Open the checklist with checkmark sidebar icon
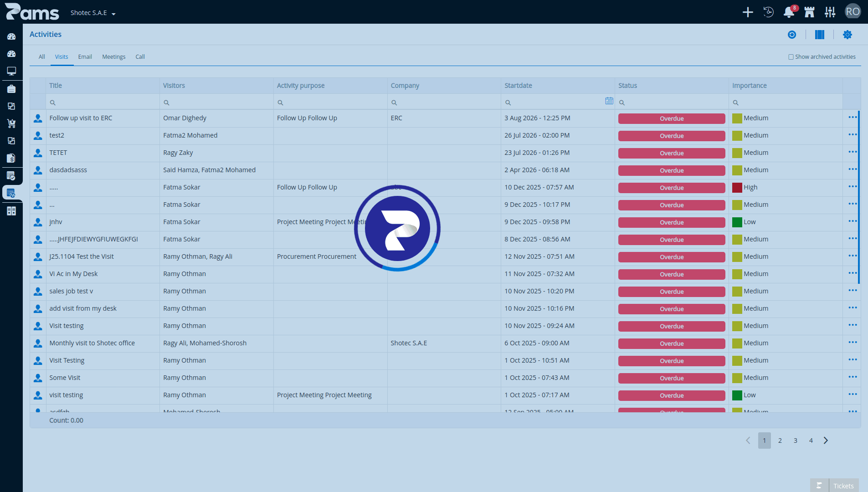 11,175
